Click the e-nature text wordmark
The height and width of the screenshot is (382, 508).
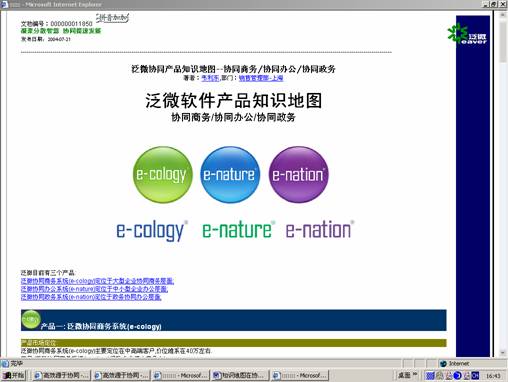click(x=238, y=230)
